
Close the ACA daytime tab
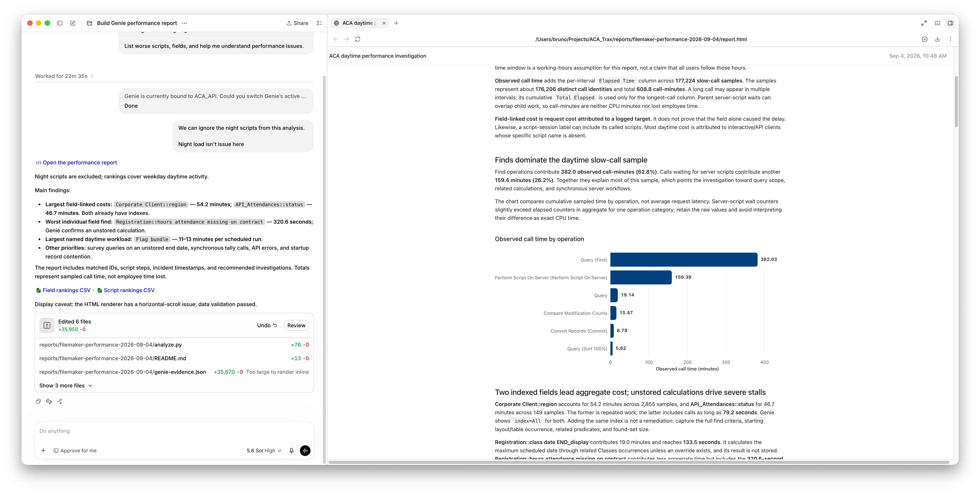[x=384, y=23]
